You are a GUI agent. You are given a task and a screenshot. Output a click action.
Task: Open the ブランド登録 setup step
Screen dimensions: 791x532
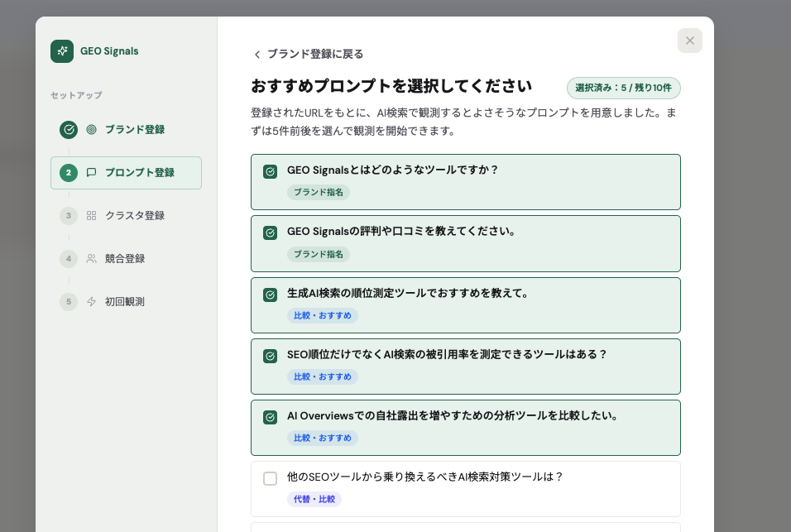[x=126, y=130]
